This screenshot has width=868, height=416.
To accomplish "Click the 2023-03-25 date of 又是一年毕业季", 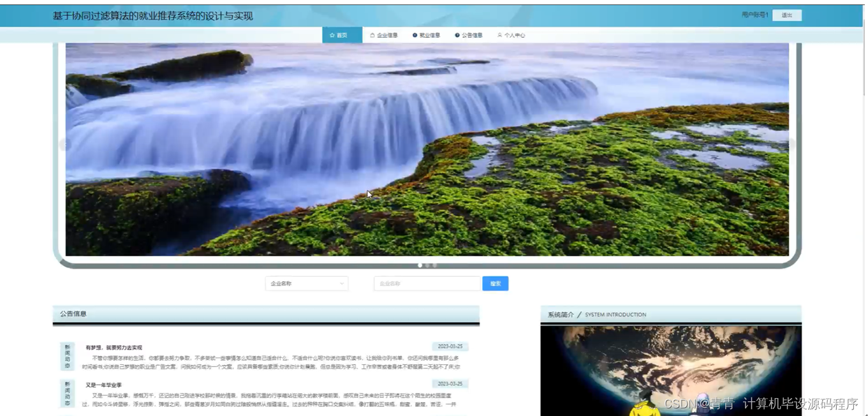I will (450, 383).
